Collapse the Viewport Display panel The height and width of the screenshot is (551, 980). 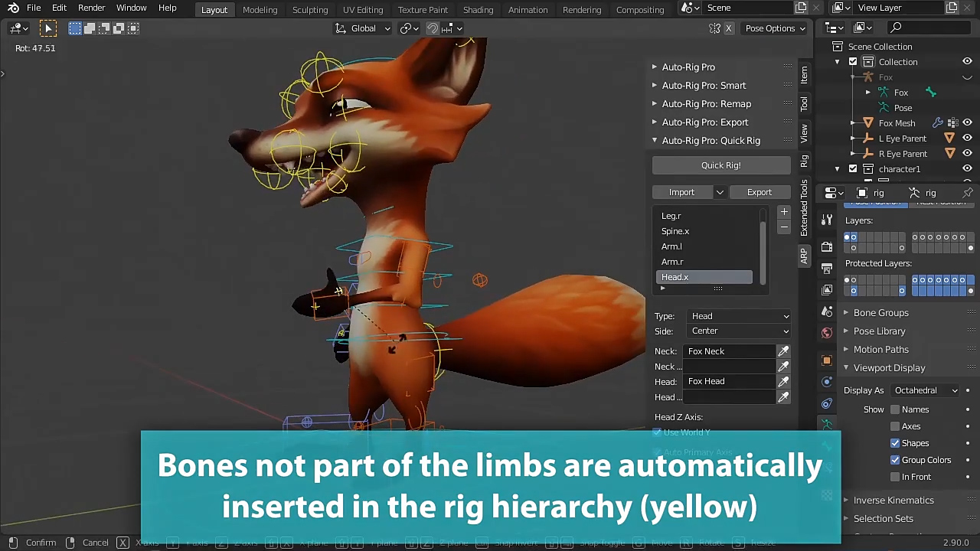tap(889, 368)
